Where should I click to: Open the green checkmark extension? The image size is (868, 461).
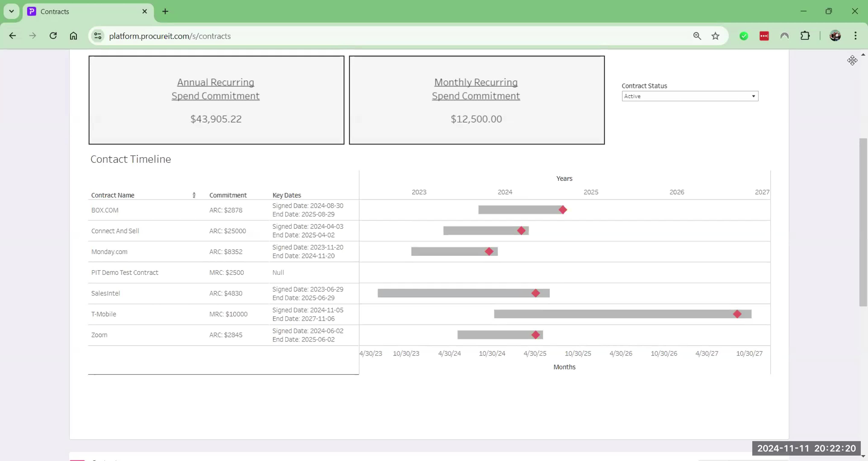(x=744, y=36)
